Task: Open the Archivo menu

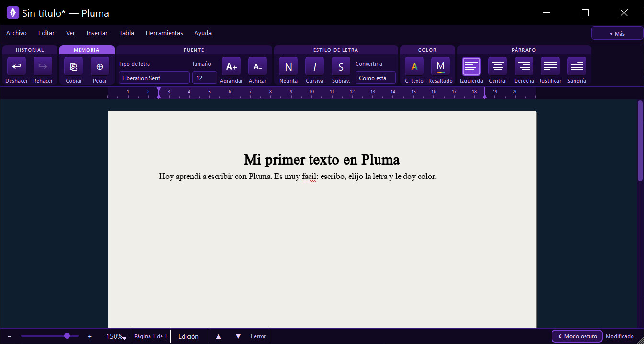Action: (x=16, y=33)
